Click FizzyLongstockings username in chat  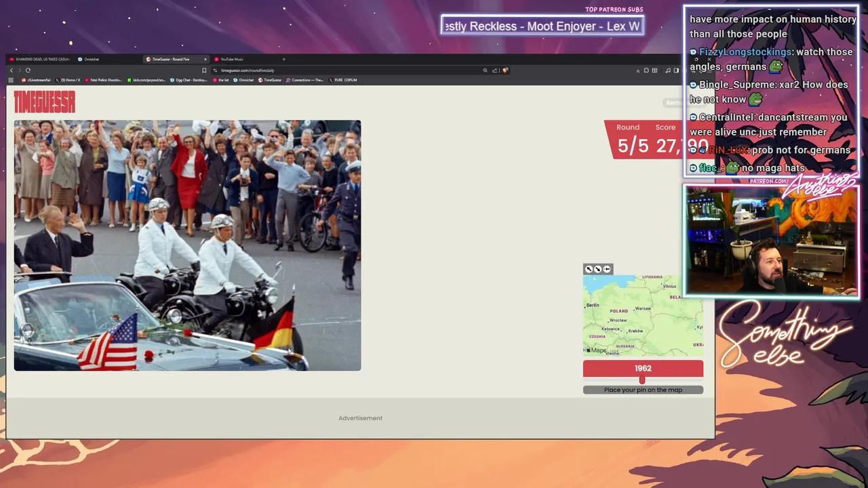(745, 52)
